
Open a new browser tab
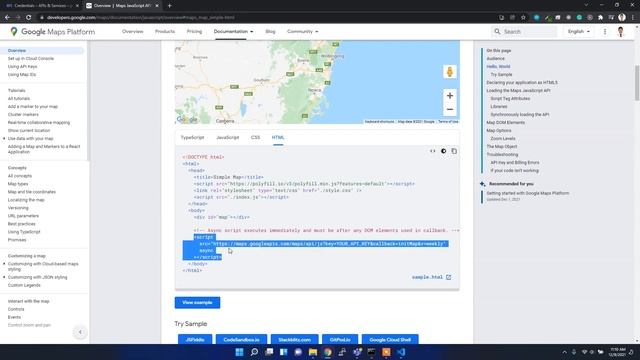169,6
